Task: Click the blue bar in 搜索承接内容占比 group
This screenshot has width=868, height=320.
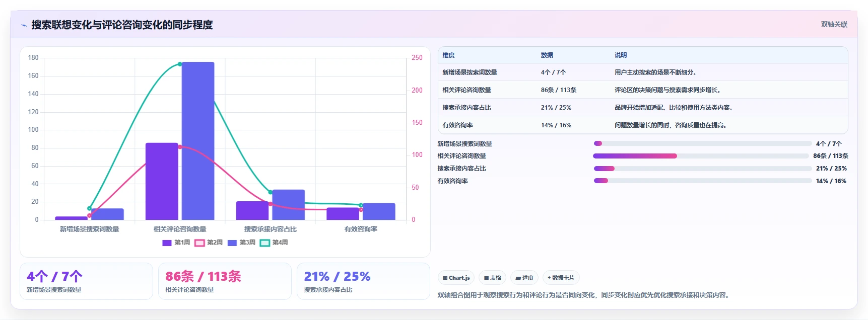Action: pyautogui.click(x=289, y=205)
